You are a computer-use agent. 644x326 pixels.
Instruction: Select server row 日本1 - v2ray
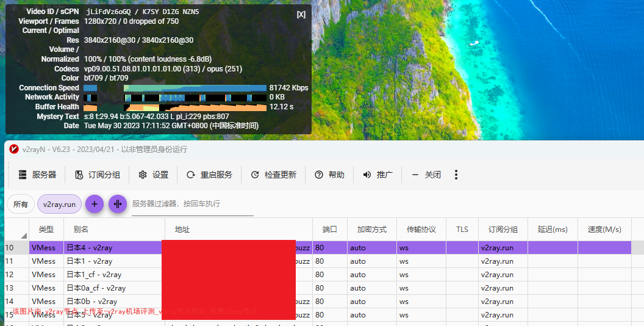coord(318,261)
